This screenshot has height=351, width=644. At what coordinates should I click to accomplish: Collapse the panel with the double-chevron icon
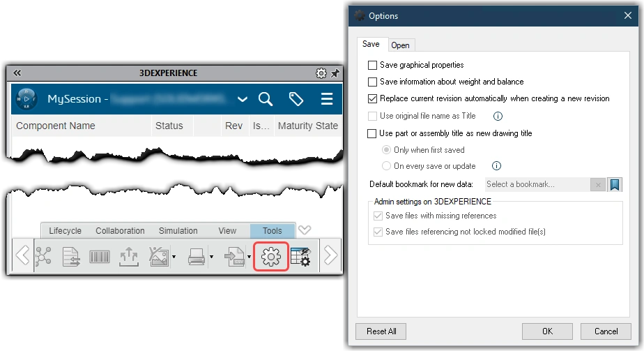[x=17, y=73]
